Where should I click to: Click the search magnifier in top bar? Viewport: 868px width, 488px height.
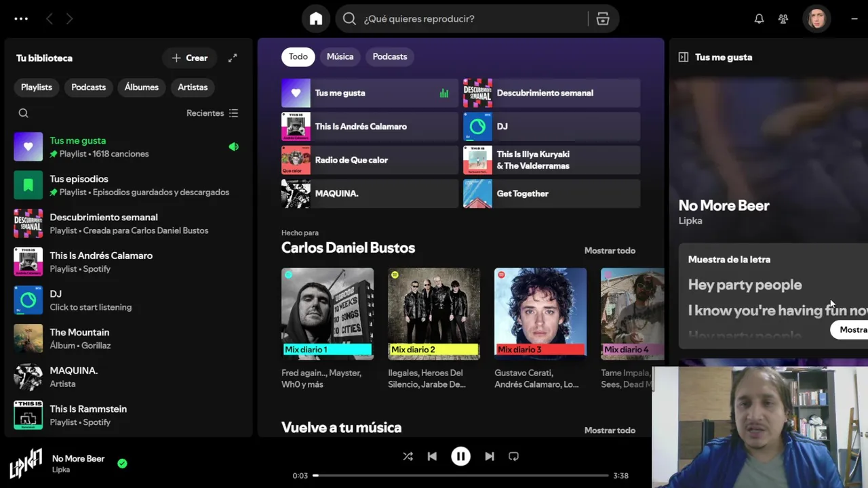pyautogui.click(x=349, y=19)
